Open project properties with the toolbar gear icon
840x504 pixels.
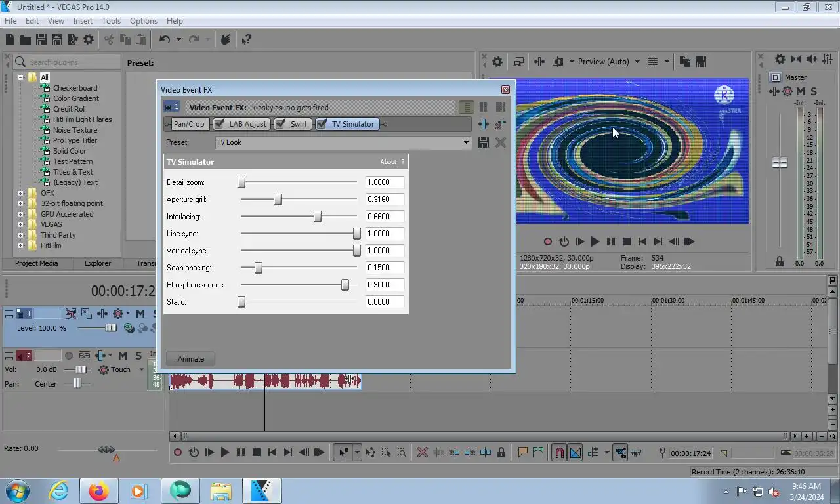click(x=89, y=39)
